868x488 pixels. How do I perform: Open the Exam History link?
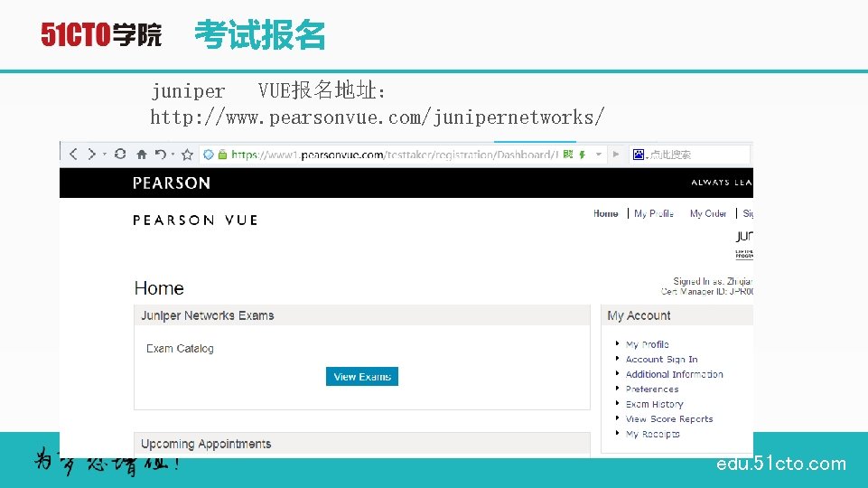coord(654,404)
